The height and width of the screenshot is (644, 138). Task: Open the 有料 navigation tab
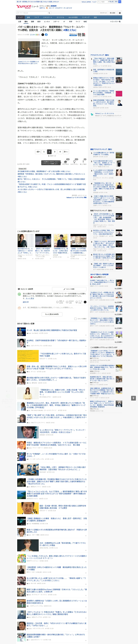coord(95,17)
